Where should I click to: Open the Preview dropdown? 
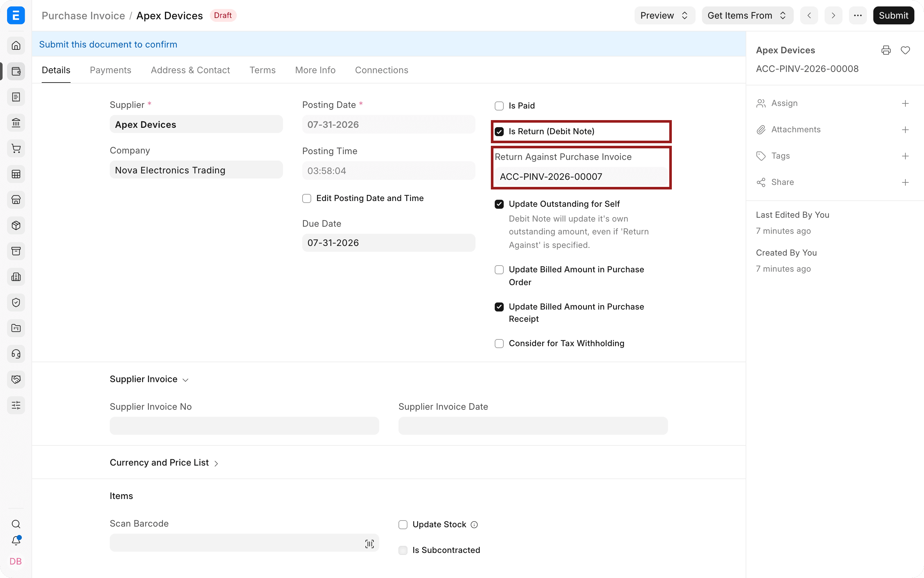(665, 15)
